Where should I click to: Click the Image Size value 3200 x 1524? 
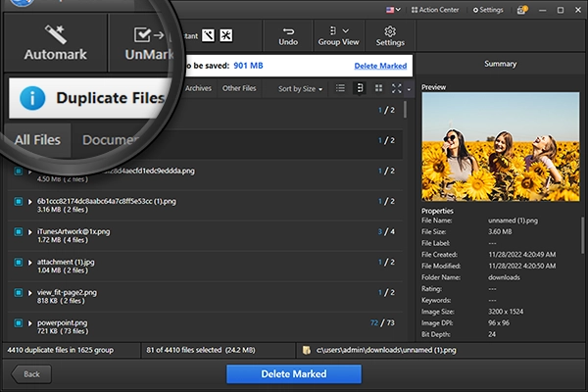506,312
